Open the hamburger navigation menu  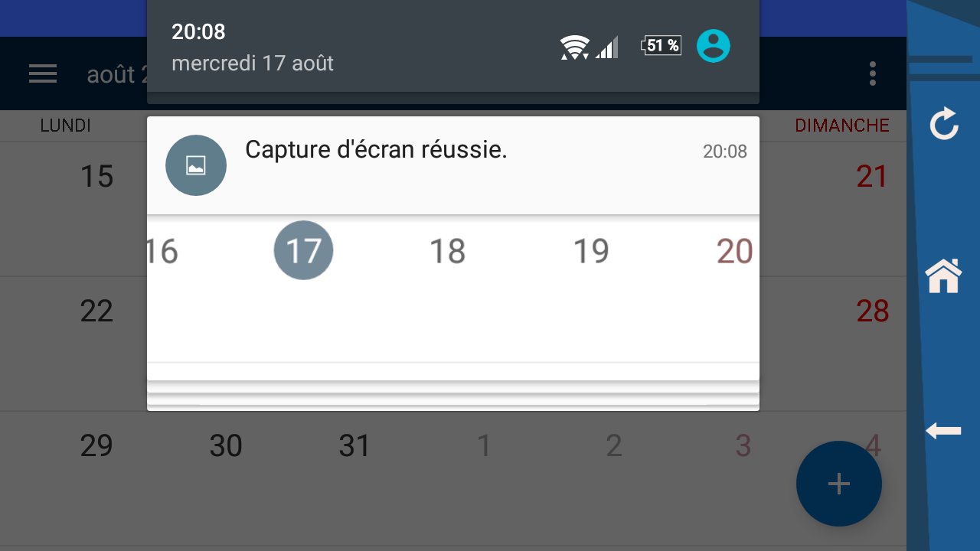(43, 73)
